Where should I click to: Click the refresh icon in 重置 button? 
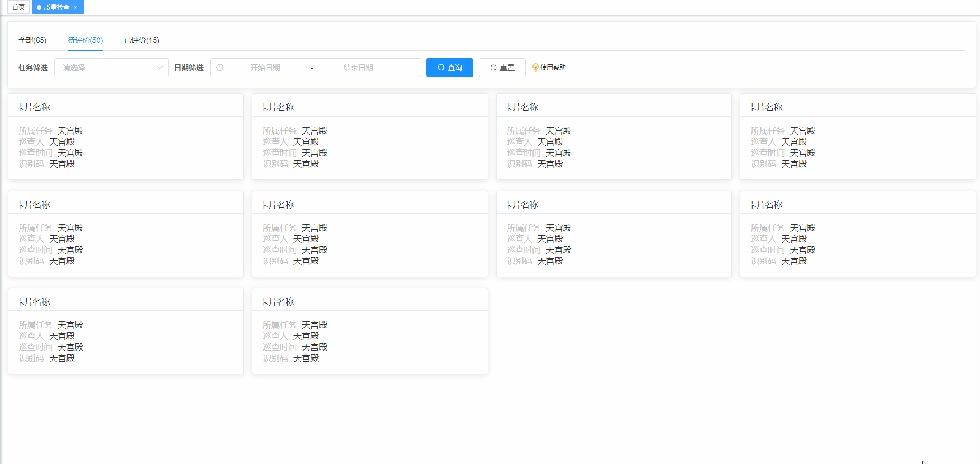pos(493,68)
